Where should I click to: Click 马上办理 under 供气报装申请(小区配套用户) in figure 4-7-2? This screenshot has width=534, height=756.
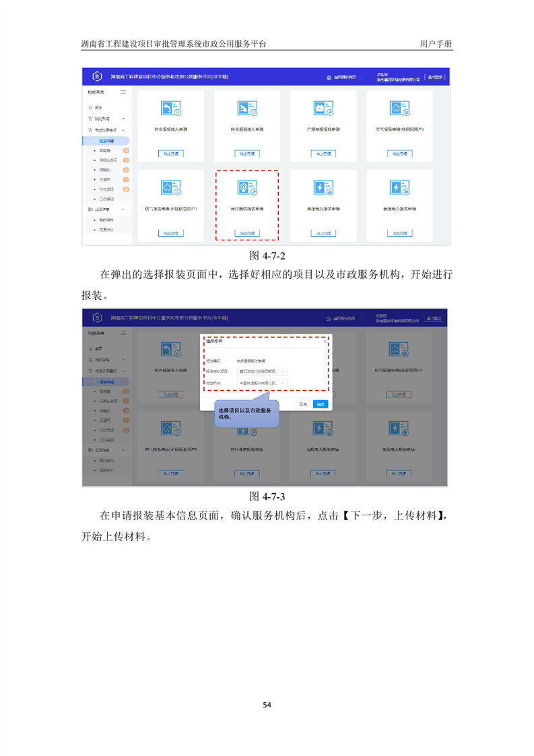click(170, 233)
